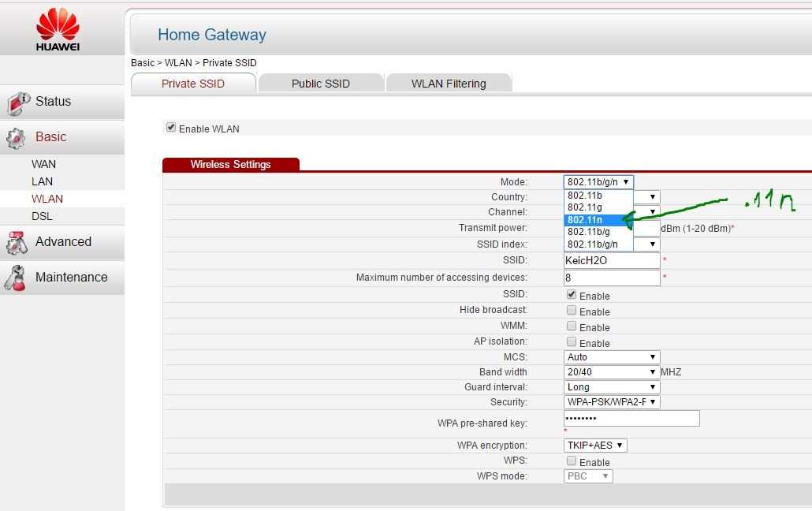
Task: Toggle the Enable WLAN checkbox
Action: (x=170, y=128)
